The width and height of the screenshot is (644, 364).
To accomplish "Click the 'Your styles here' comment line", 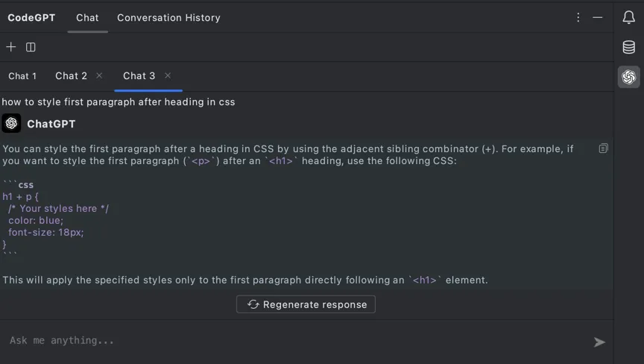I will (x=58, y=209).
